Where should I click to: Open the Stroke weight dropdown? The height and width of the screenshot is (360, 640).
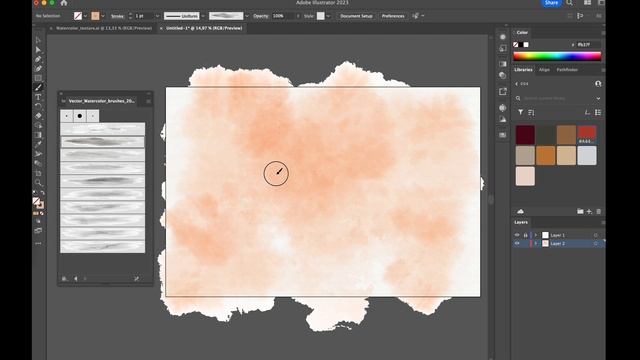158,16
